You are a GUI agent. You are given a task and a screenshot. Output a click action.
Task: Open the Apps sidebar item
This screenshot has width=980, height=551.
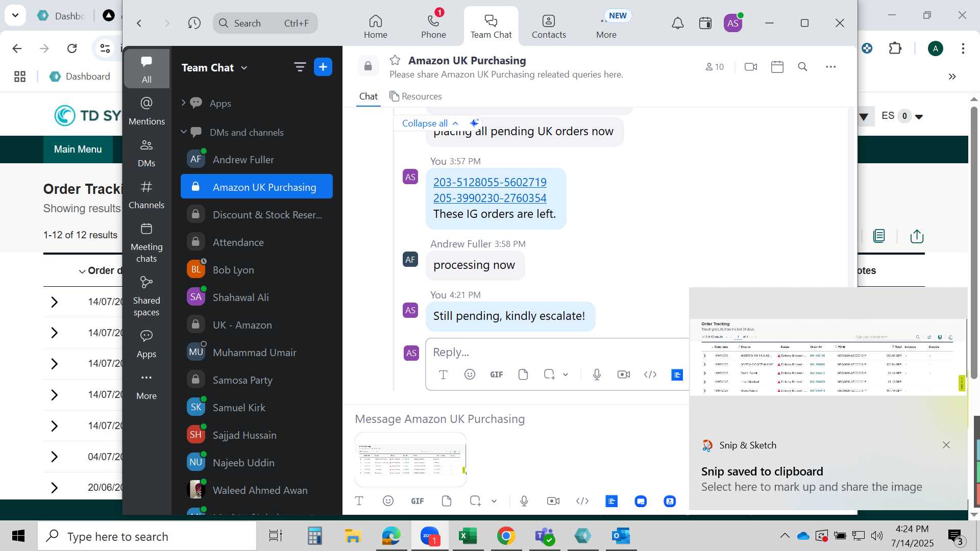tap(146, 343)
